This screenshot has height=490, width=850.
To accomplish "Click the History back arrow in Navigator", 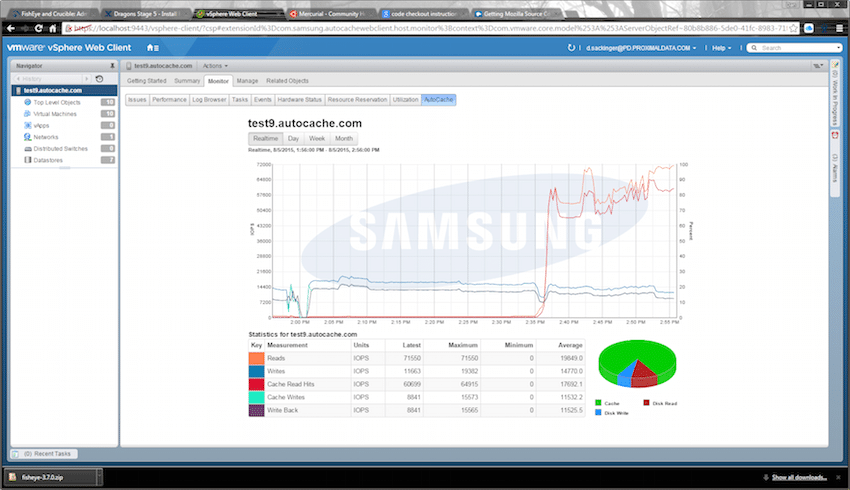I will point(18,79).
